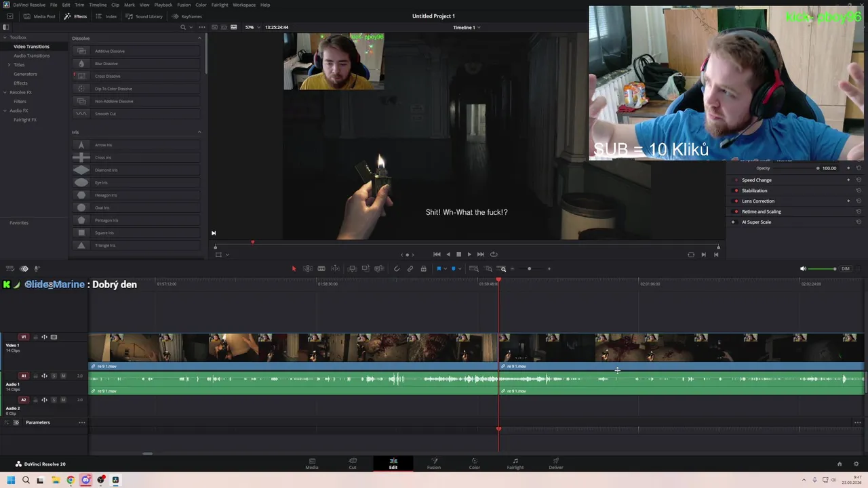Open the Workspace menu
Image resolution: width=868 pixels, height=488 pixels.
coord(244,5)
